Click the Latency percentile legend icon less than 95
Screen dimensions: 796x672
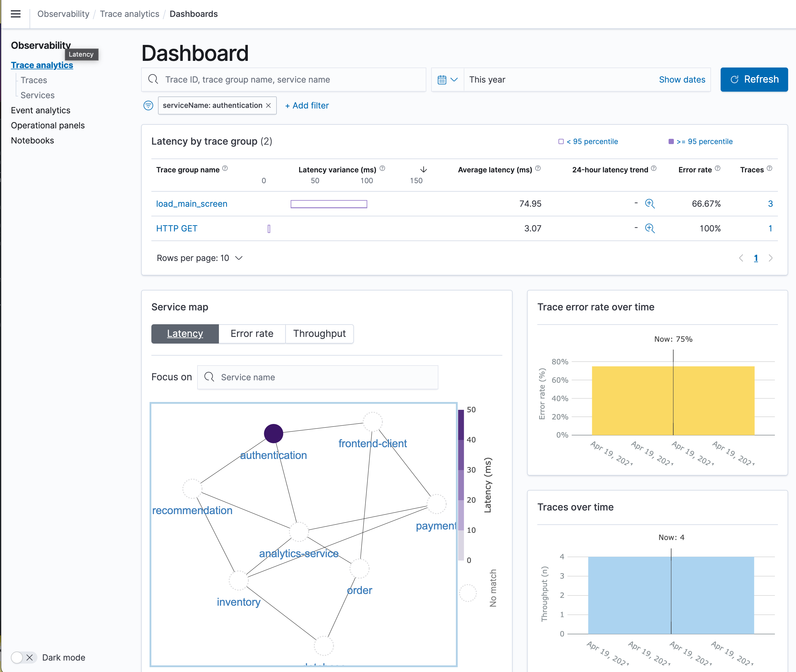tap(561, 141)
